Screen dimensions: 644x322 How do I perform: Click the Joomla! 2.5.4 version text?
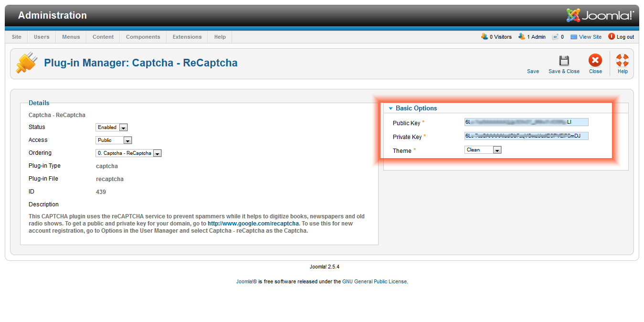pos(325,267)
